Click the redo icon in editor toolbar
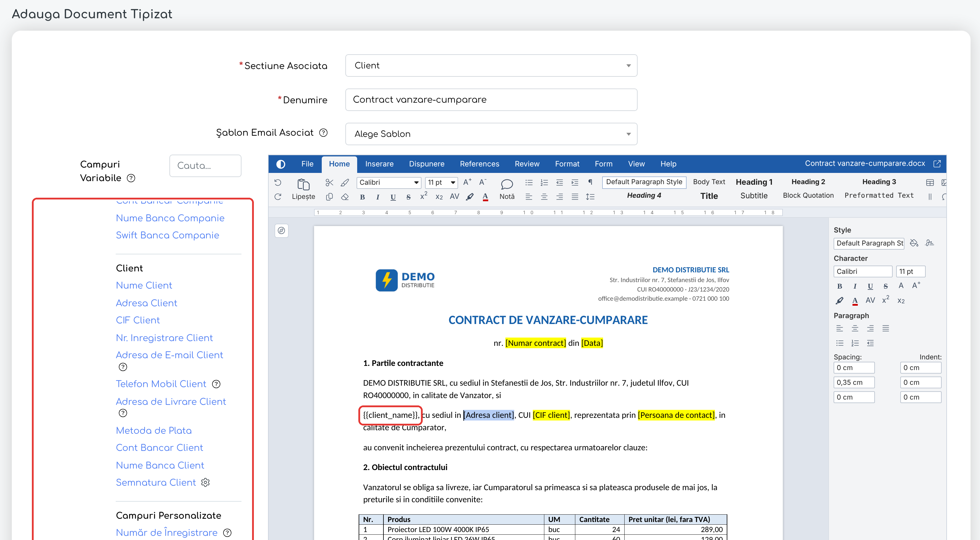Viewport: 980px width, 540px height. 278,197
